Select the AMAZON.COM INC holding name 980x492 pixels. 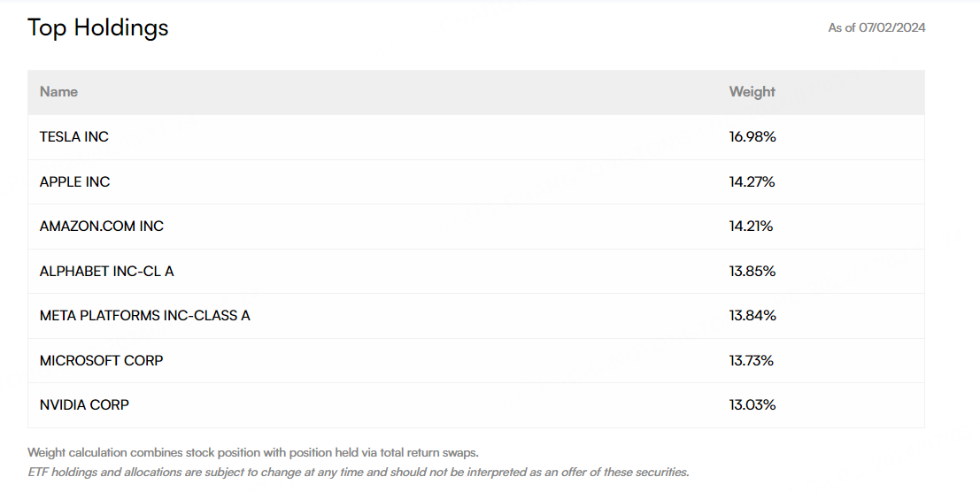click(x=102, y=227)
